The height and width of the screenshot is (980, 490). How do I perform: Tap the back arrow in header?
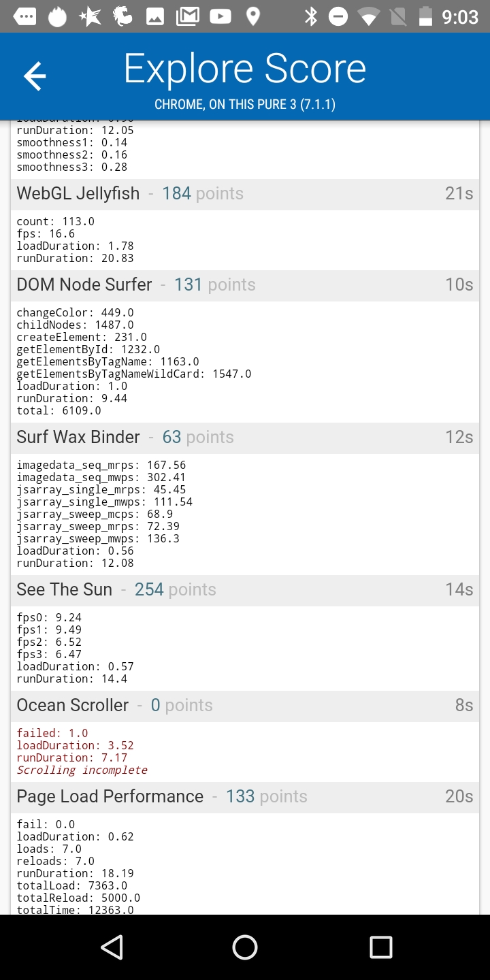pos(35,76)
